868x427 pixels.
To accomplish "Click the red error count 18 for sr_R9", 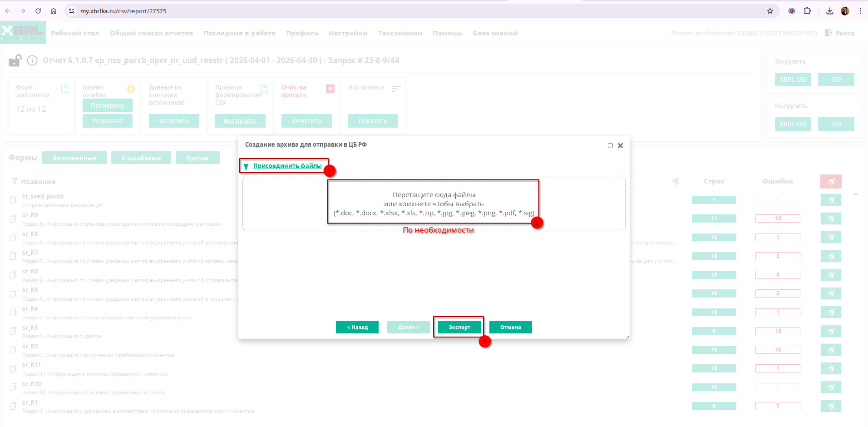I will pos(778,218).
